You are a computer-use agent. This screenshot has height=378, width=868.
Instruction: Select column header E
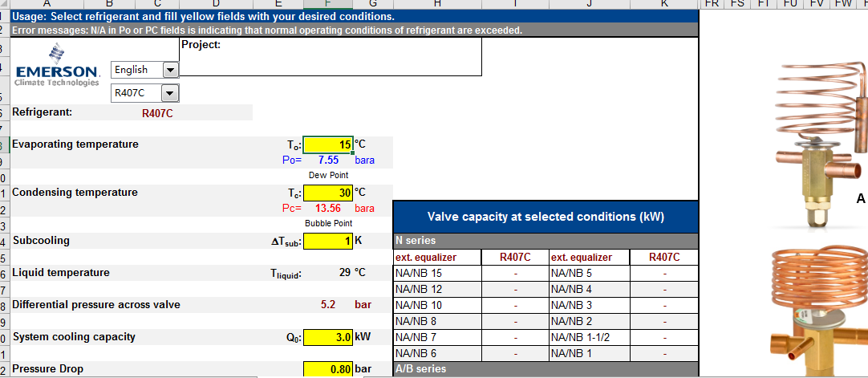click(278, 3)
